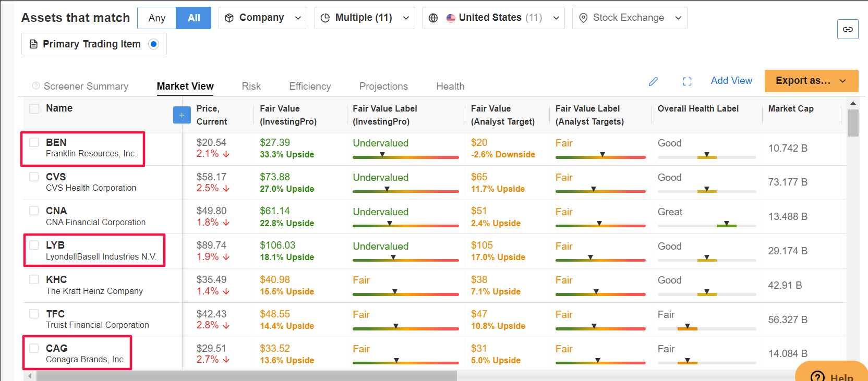Click the Price, Current column header
Viewport: 868px width, 381px height.
click(x=212, y=115)
